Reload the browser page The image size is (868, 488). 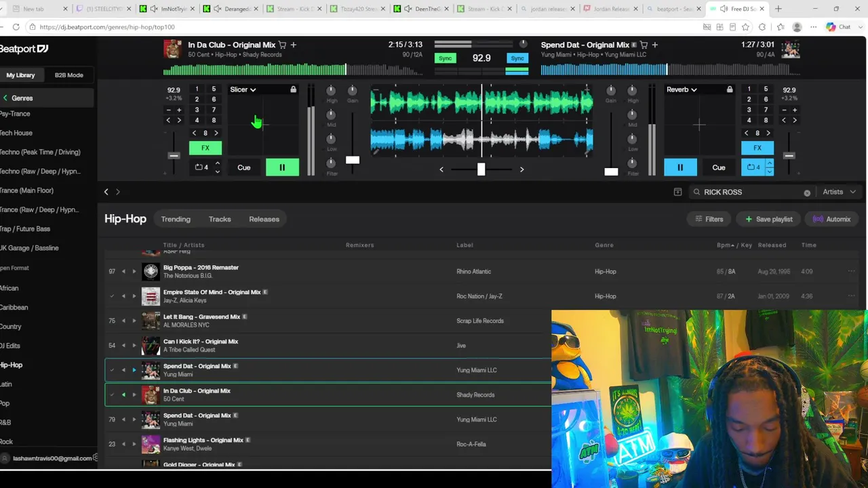click(x=16, y=27)
